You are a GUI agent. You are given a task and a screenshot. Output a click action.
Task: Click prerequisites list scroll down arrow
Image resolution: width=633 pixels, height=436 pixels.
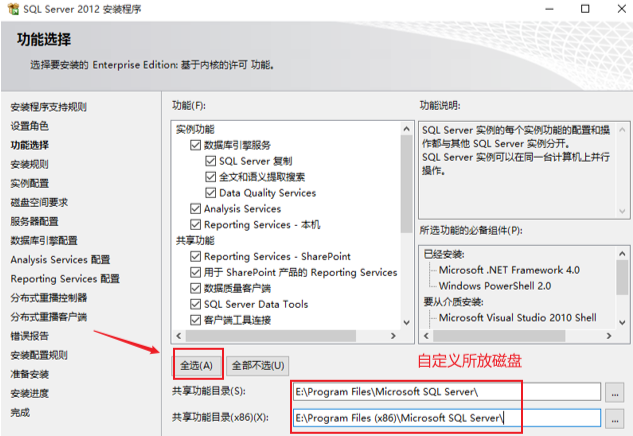click(x=622, y=322)
